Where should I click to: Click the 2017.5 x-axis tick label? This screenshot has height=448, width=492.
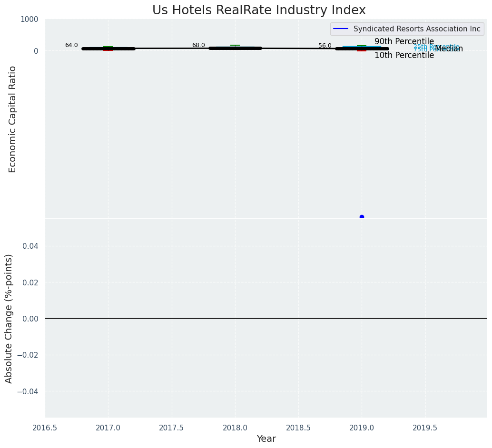171,428
